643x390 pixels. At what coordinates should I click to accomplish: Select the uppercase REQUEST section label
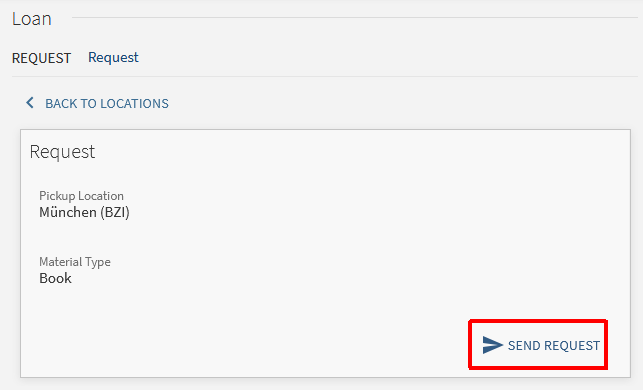pos(41,58)
